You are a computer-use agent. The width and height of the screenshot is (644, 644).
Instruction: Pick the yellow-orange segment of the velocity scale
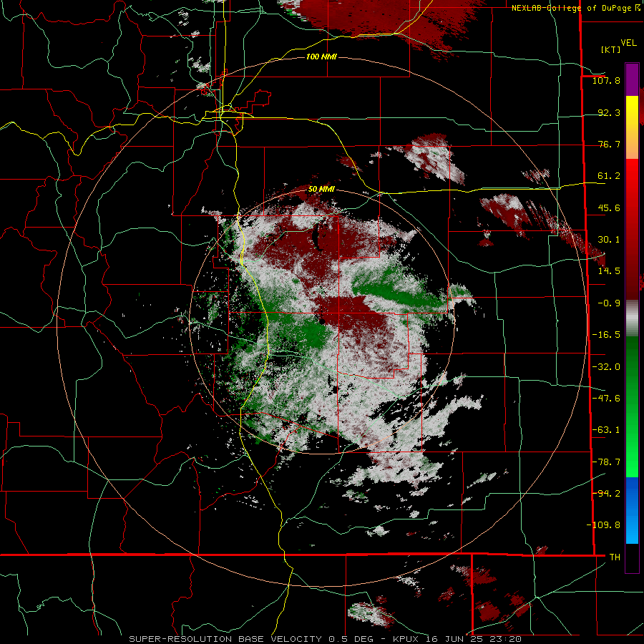[632, 127]
